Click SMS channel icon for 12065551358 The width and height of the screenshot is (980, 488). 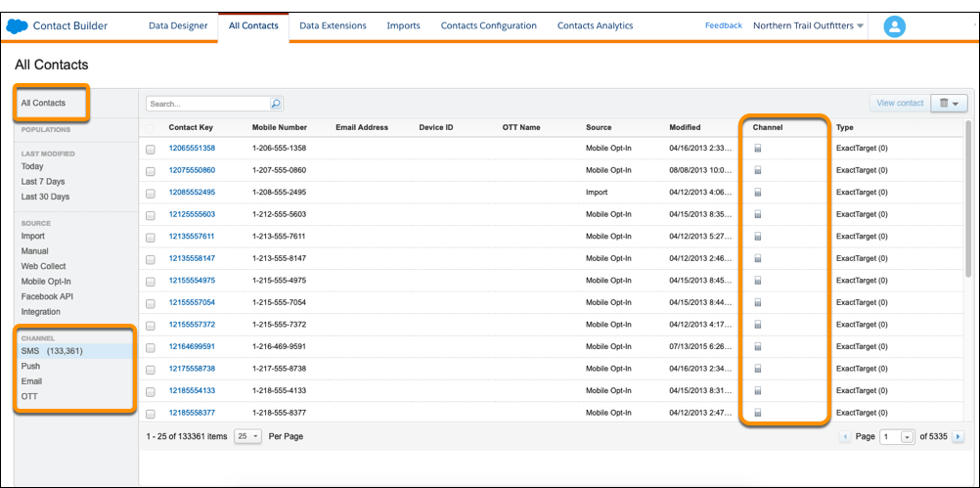pos(758,149)
